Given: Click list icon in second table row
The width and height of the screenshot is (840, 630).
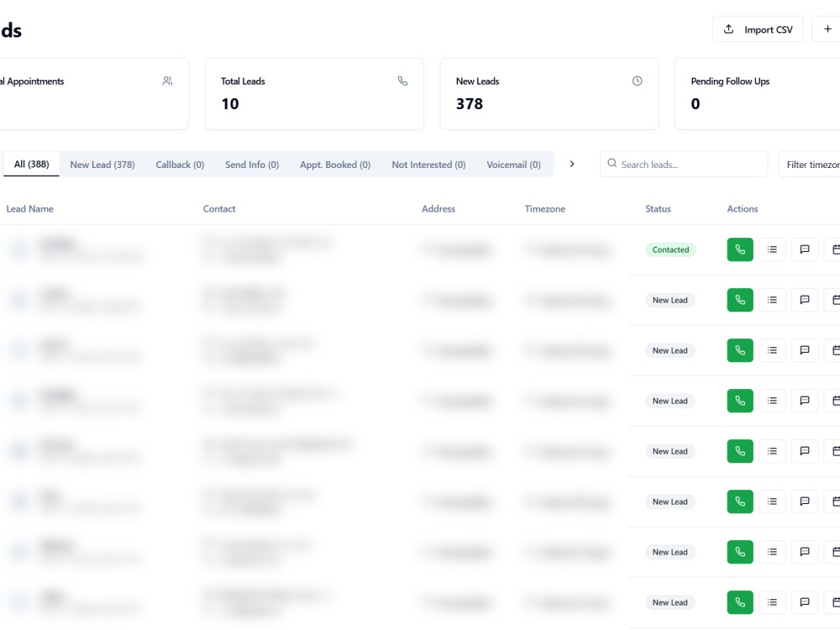Looking at the screenshot, I should 772,300.
